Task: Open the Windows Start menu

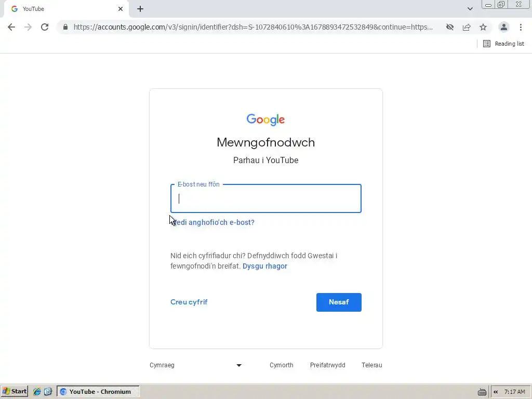Action: point(14,392)
